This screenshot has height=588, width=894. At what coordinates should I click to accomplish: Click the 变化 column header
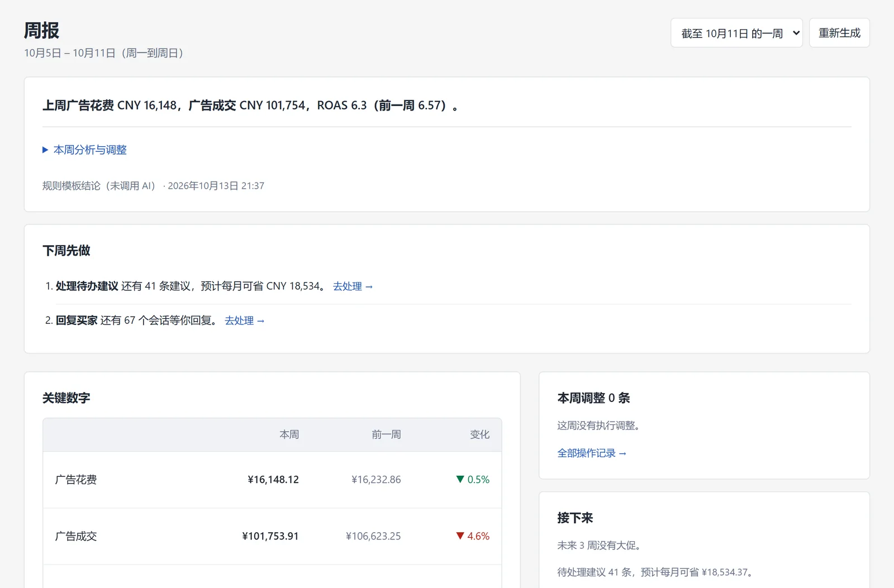pos(479,434)
